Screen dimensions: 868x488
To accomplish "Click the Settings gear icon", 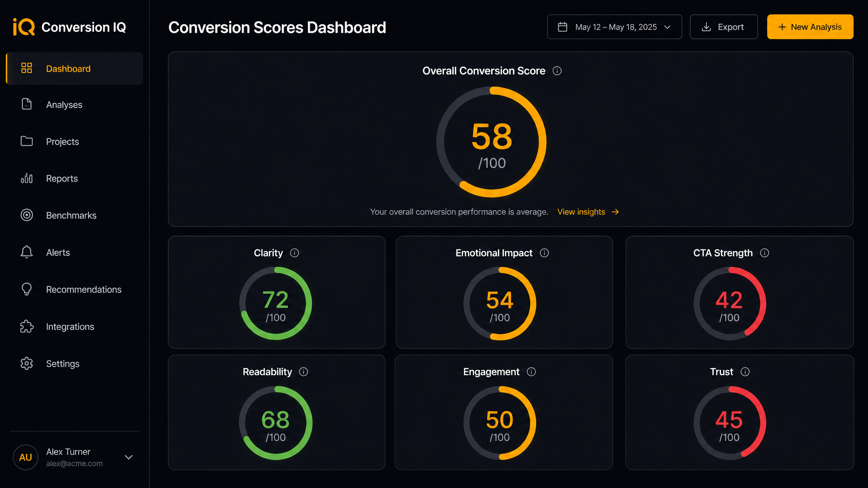I will (27, 363).
